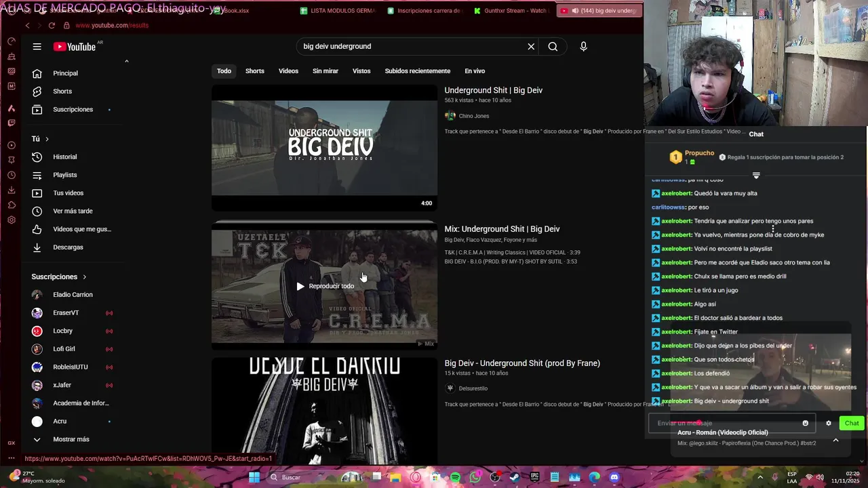Open the Underground Shit | Big Deiv video title
Viewport: 868px width, 488px height.
(x=494, y=90)
